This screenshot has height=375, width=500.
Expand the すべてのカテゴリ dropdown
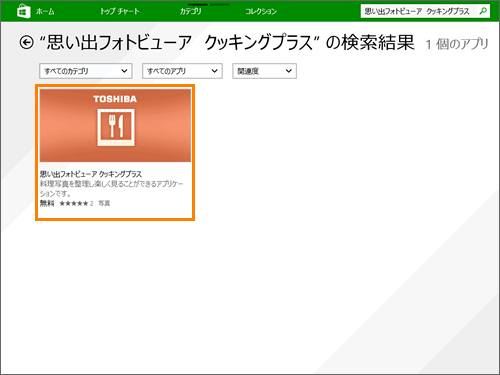click(86, 71)
